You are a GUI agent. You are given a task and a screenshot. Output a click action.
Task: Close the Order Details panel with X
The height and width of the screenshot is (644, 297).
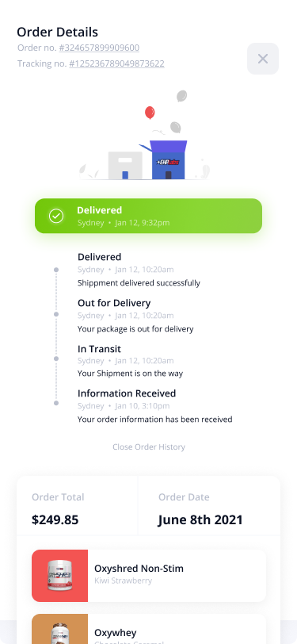[x=262, y=59]
